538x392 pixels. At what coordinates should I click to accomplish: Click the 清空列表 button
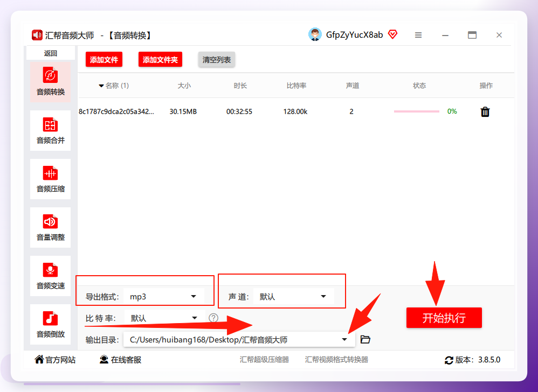217,60
